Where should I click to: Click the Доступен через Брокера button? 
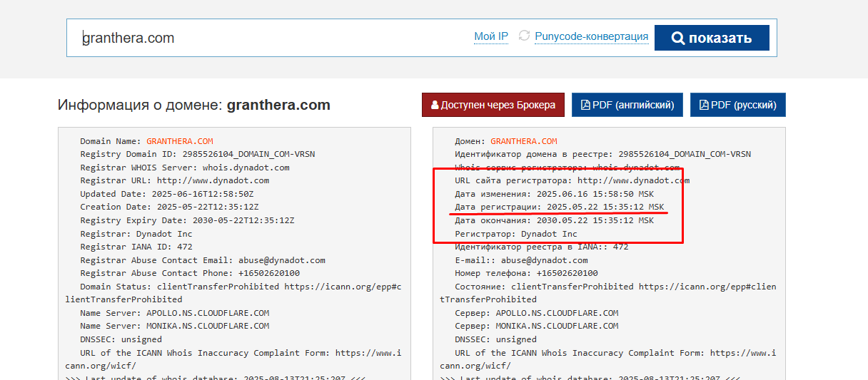pos(493,105)
